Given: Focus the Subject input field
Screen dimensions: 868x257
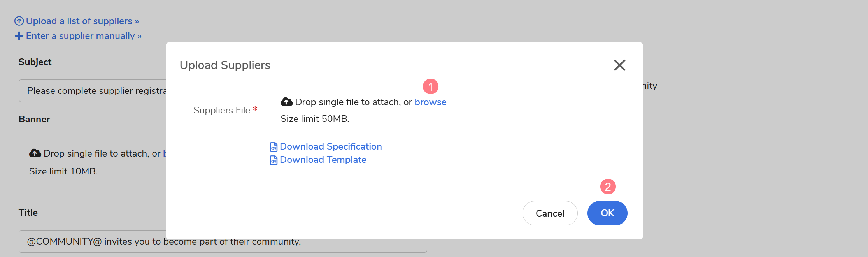Looking at the screenshot, I should tap(93, 91).
